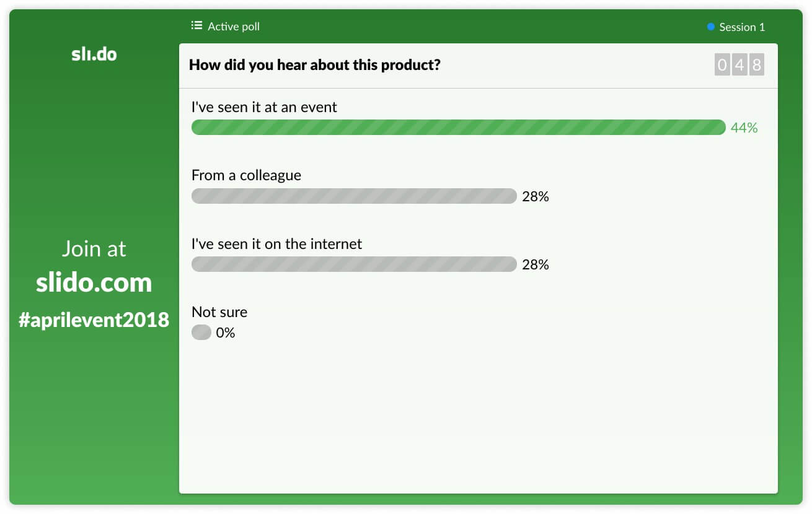Select the Session 1 label

pos(742,27)
